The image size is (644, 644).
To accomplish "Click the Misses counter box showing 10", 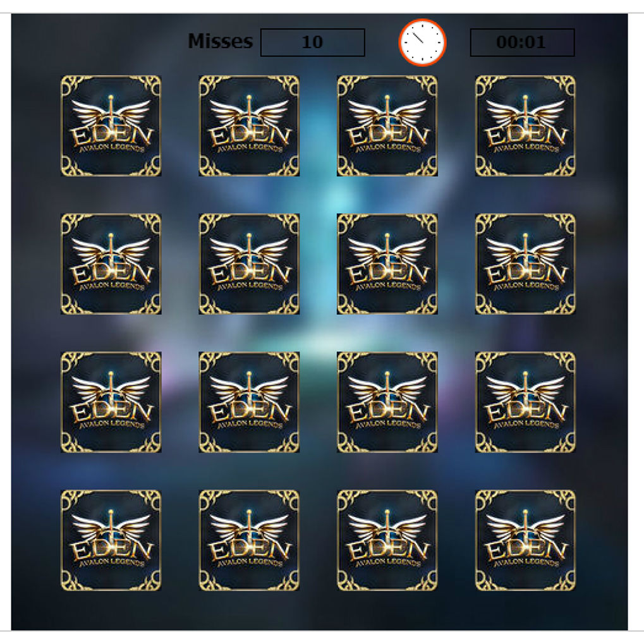I will coord(313,42).
